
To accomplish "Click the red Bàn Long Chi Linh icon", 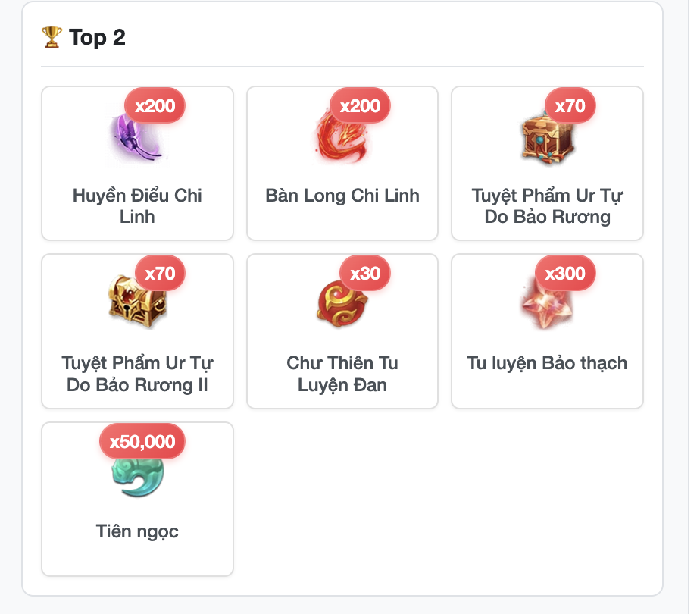I will pos(342,136).
